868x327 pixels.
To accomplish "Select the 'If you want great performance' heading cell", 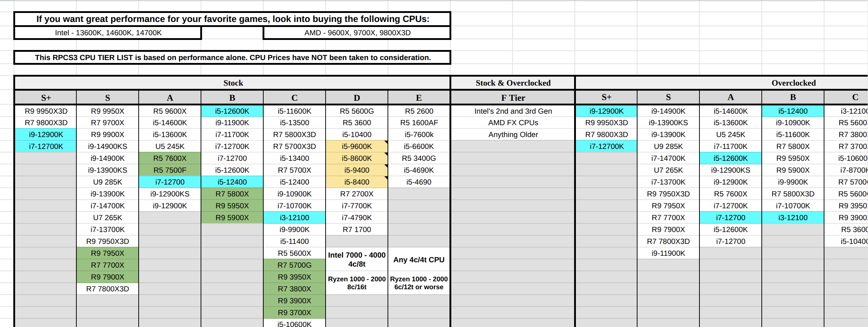I will [x=232, y=19].
